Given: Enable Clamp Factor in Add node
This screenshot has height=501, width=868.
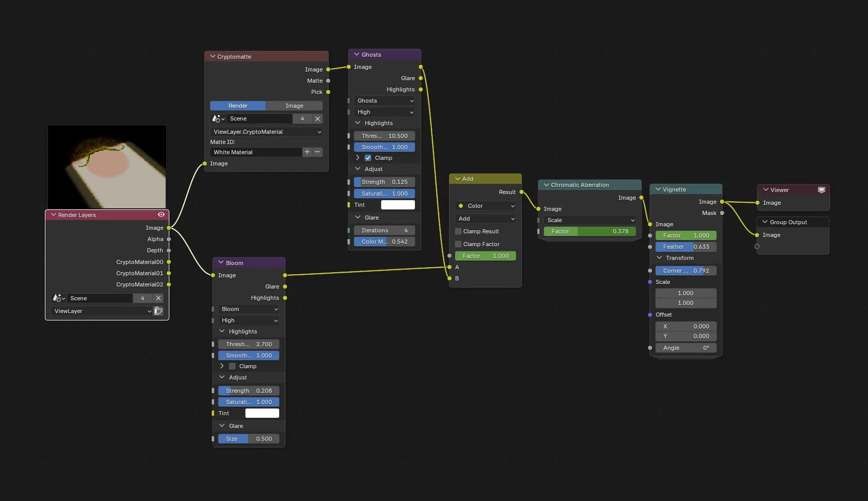Looking at the screenshot, I should pyautogui.click(x=458, y=244).
